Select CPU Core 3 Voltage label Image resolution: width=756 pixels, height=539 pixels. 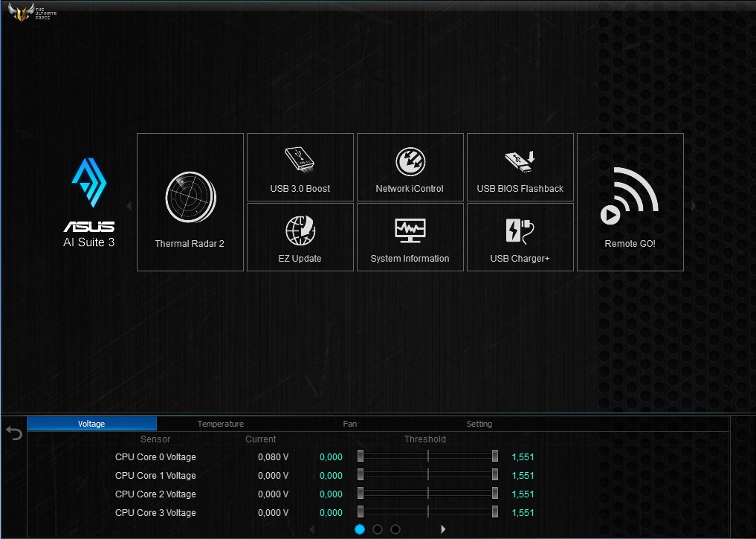[x=155, y=513]
